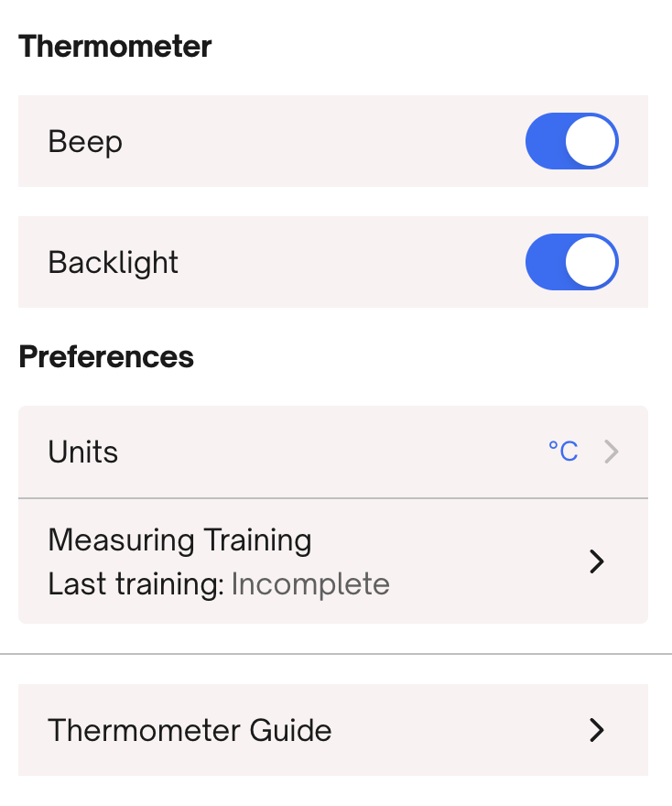
Task: Click the Beep label text
Action: 85,142
